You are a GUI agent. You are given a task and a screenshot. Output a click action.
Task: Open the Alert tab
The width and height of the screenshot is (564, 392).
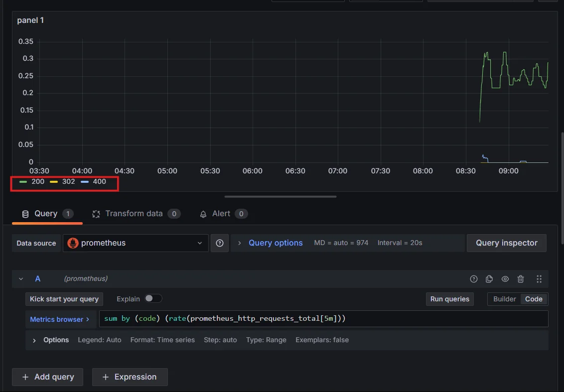coord(224,214)
